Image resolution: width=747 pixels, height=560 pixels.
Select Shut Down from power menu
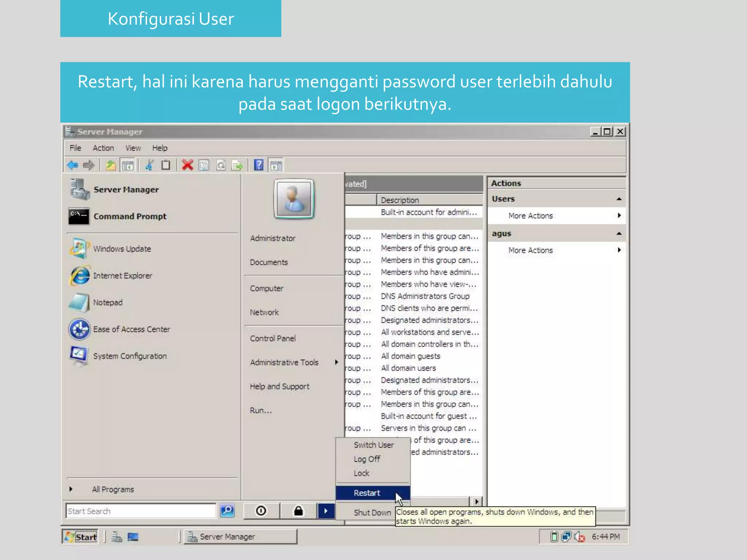coord(372,513)
